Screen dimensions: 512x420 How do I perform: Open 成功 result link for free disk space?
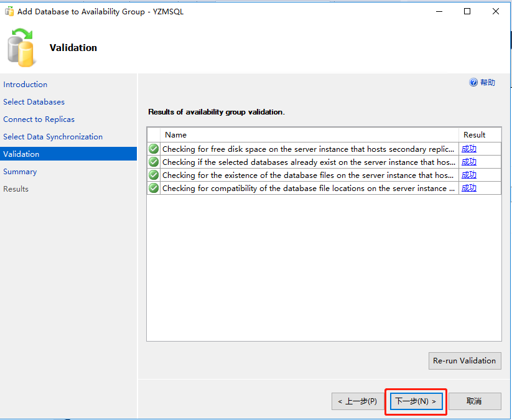click(x=469, y=149)
